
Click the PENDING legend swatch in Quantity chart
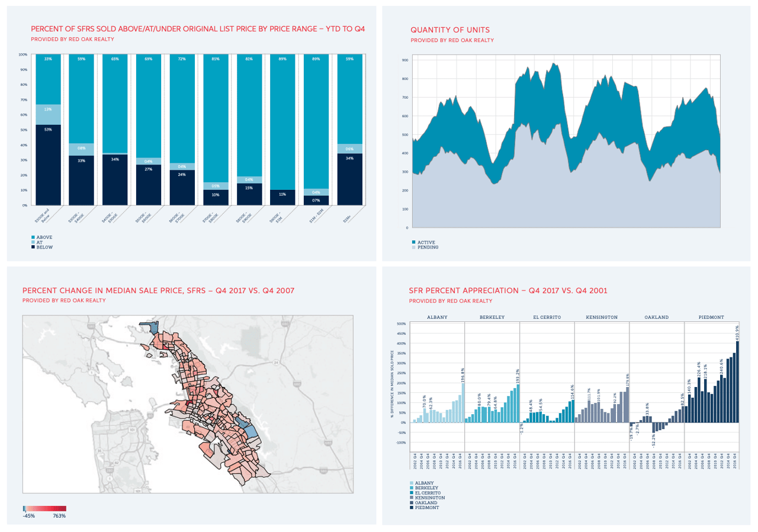pyautogui.click(x=414, y=247)
